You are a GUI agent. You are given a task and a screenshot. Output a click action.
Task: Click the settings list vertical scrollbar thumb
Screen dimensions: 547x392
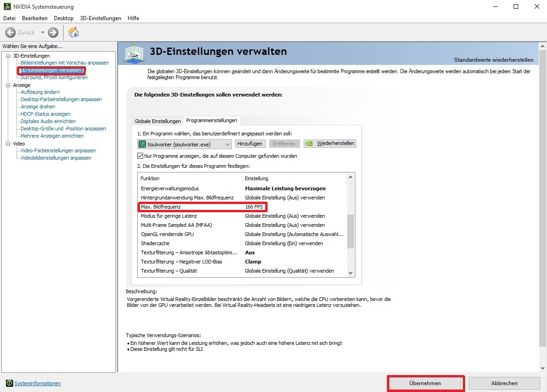tap(350, 231)
